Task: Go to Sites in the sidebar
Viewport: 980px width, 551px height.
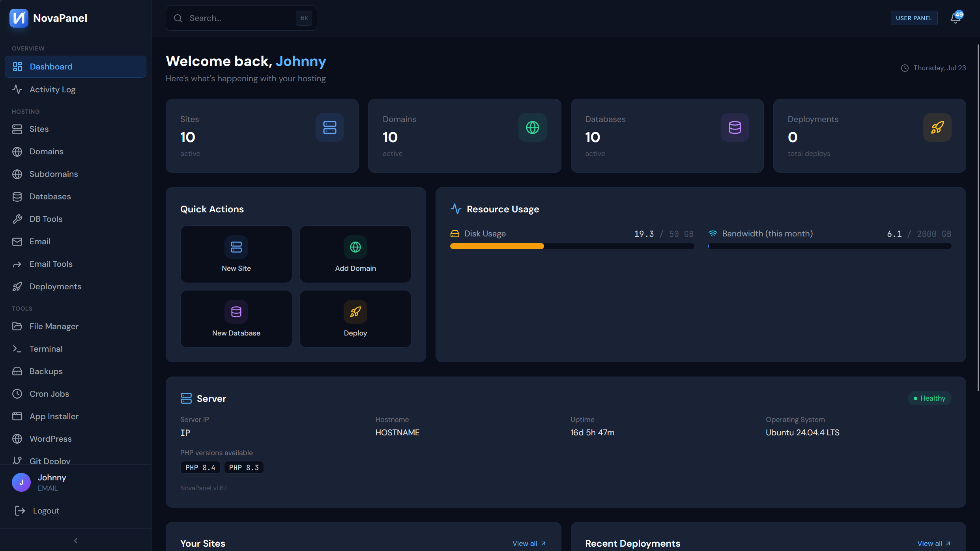Action: 75,129
